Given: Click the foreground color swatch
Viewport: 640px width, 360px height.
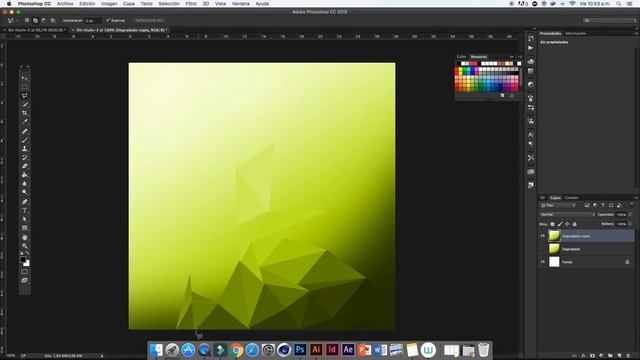Looking at the screenshot, I should pos(23,260).
